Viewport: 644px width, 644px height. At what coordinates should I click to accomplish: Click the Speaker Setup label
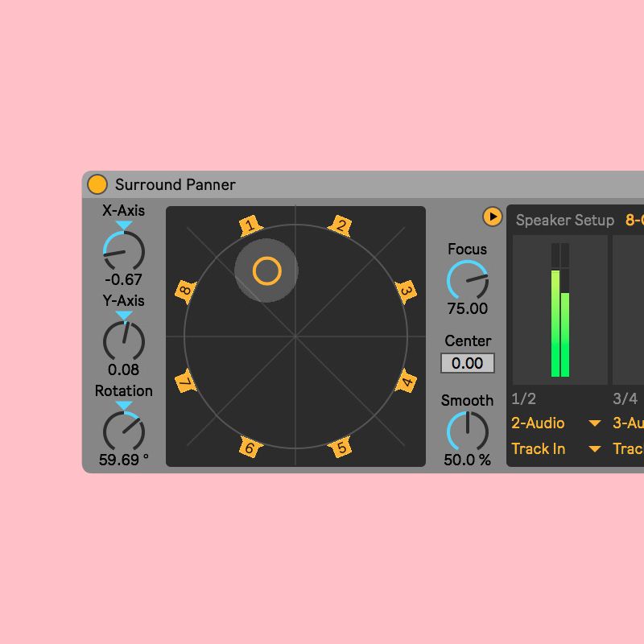(x=565, y=220)
